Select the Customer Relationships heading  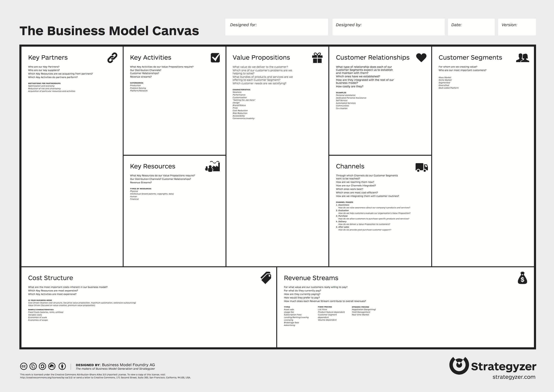coord(373,57)
